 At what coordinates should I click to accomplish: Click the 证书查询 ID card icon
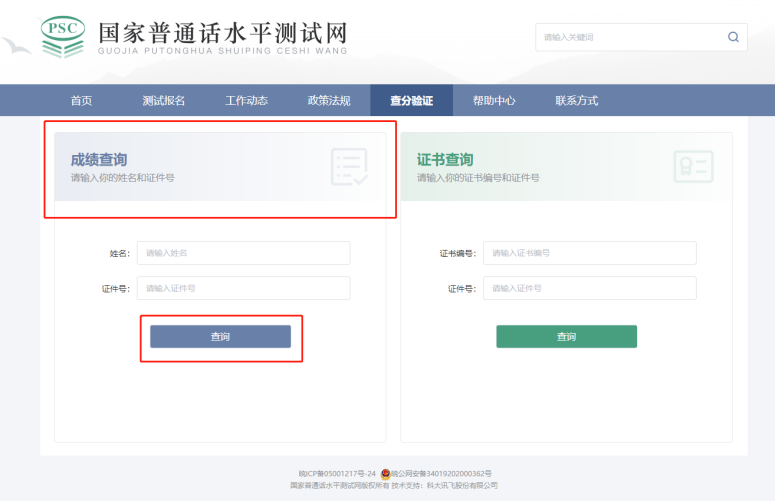pos(693,166)
